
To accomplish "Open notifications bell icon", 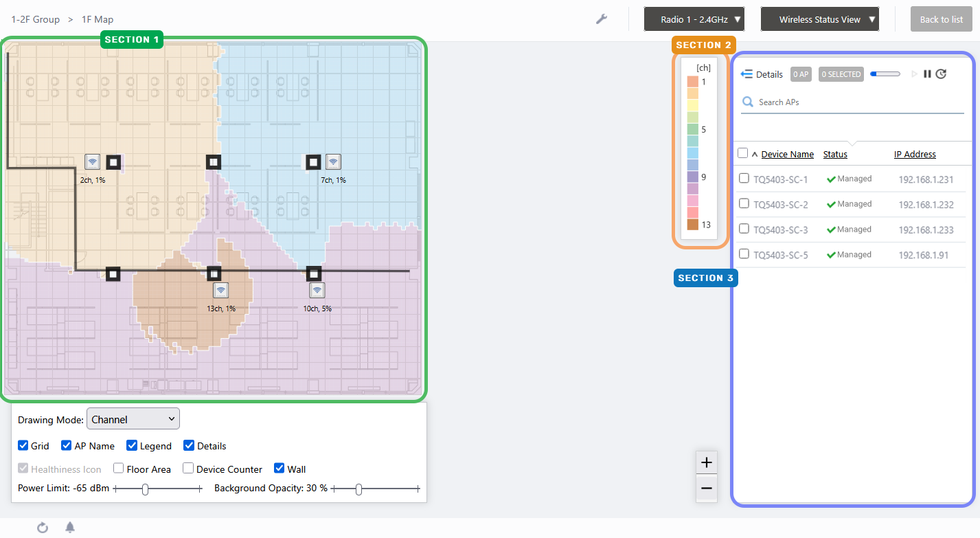I will pyautogui.click(x=70, y=527).
